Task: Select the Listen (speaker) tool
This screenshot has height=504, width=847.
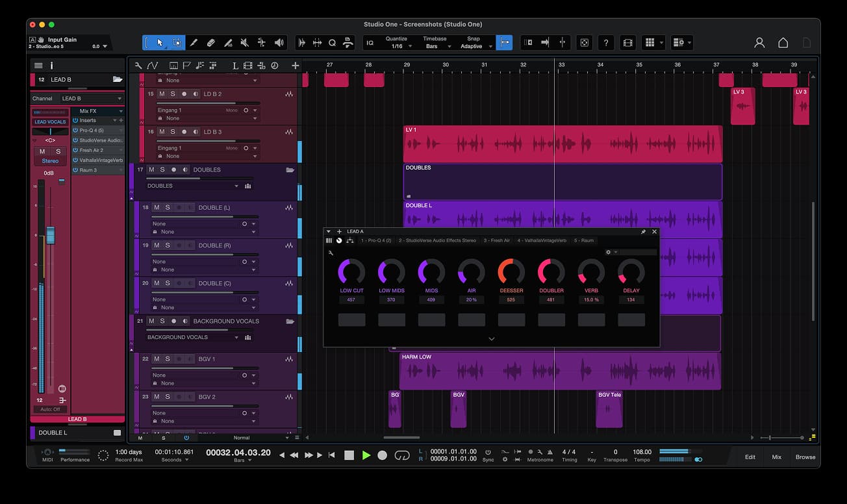Action: point(279,43)
